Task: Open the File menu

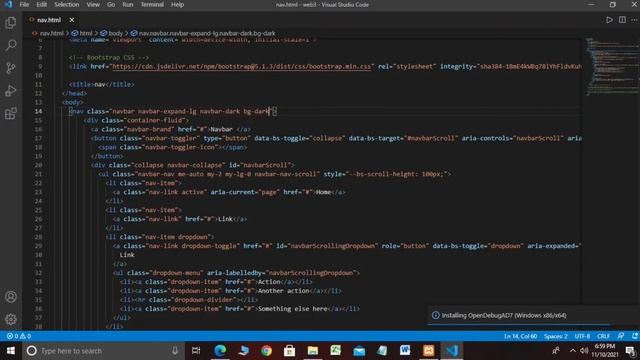Action: coord(24,4)
